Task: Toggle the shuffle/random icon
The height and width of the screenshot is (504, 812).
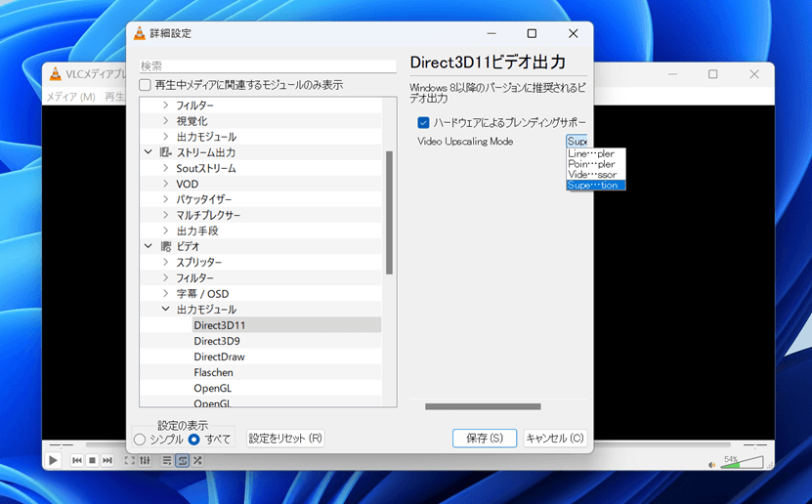Action: coord(196,460)
